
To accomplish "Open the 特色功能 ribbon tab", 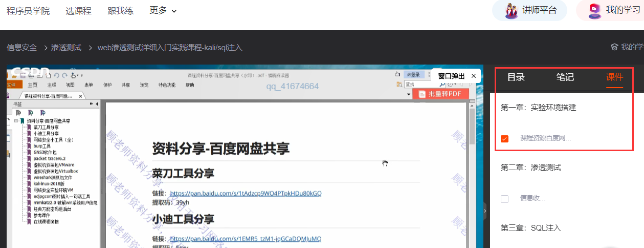I will [167, 85].
